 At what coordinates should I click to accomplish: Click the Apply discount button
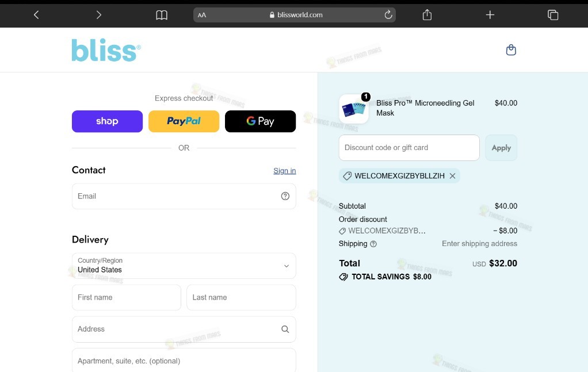(501, 148)
